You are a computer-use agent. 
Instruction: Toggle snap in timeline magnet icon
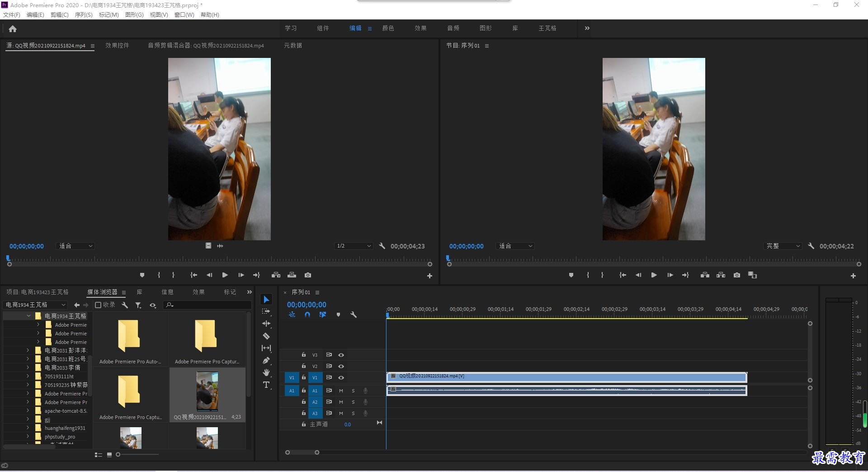click(x=307, y=315)
